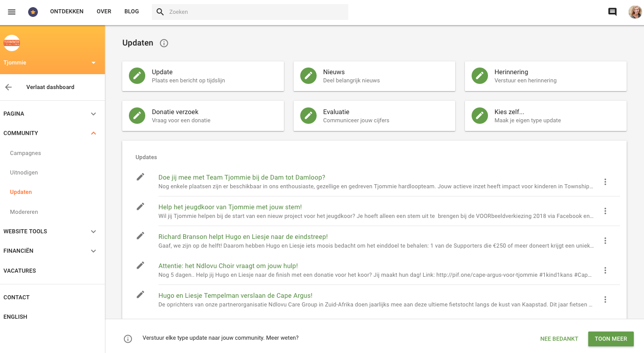644x353 pixels.
Task: Open the Ndlovu Choir update title
Action: (228, 266)
